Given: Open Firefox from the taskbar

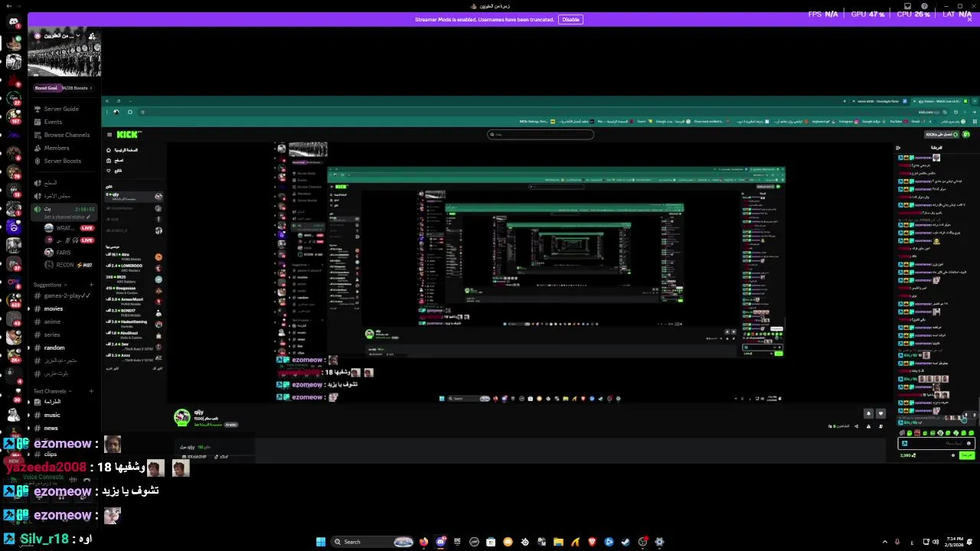Looking at the screenshot, I should coord(423,542).
